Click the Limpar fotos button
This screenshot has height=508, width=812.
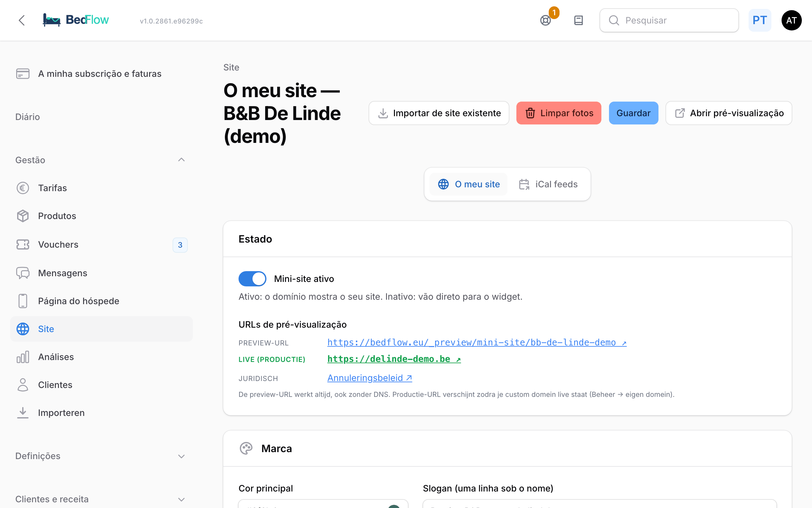pyautogui.click(x=559, y=113)
